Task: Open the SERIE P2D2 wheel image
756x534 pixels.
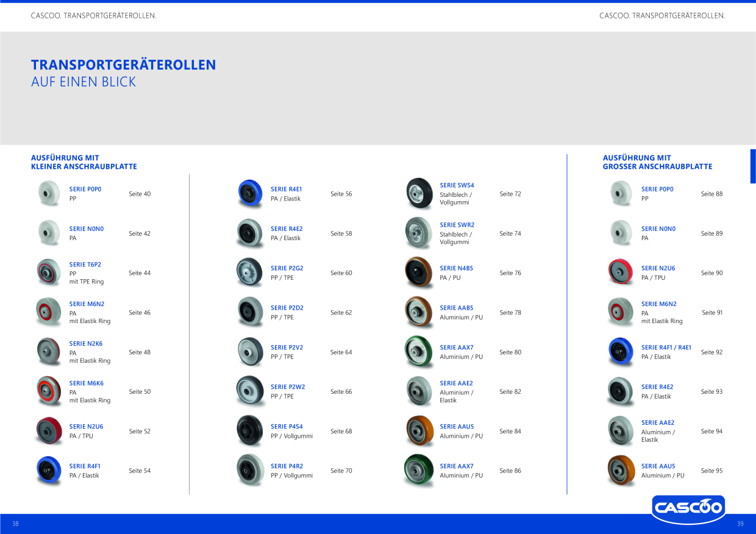Action: (x=250, y=312)
